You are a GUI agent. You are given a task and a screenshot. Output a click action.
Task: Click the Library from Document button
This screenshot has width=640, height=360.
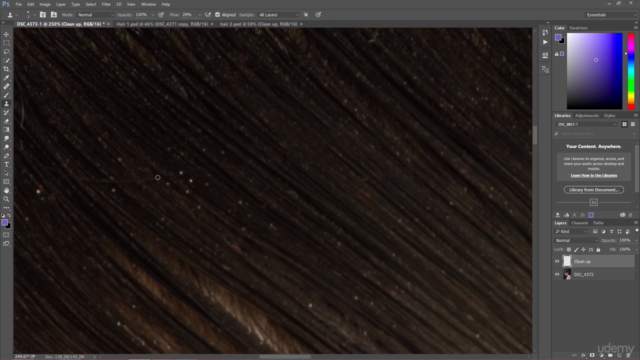(594, 190)
